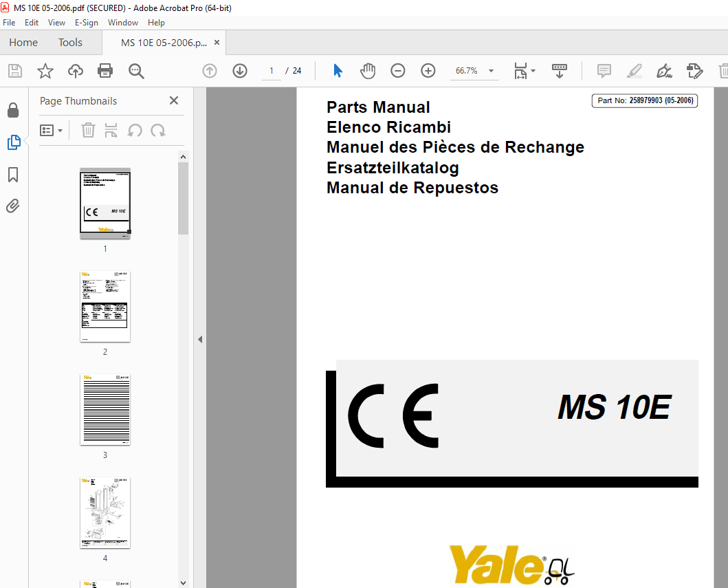Activate the hand pan tool
Screen dimensions: 728x588
pyautogui.click(x=368, y=71)
